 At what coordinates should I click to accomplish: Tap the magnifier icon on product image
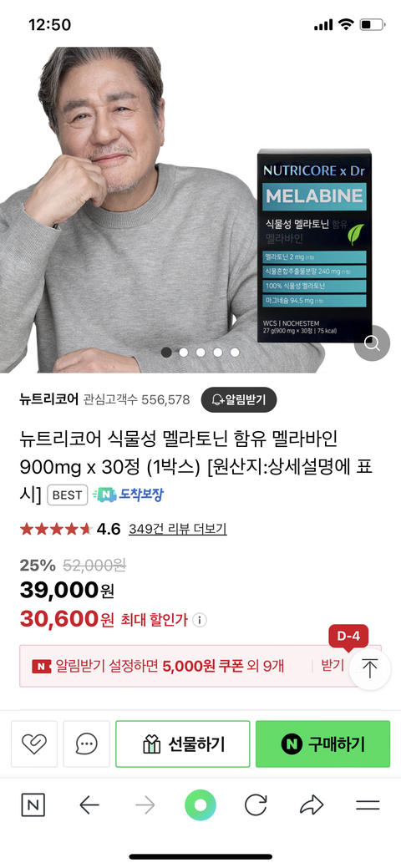coord(372,343)
